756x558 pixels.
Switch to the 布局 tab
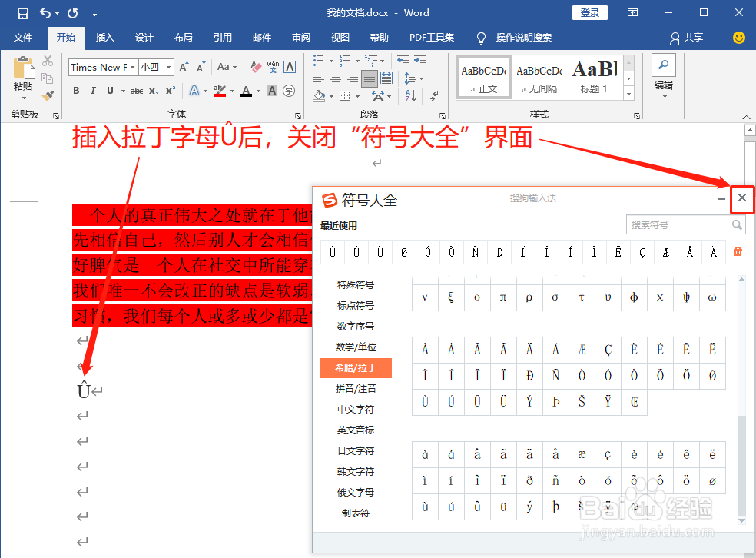(183, 38)
